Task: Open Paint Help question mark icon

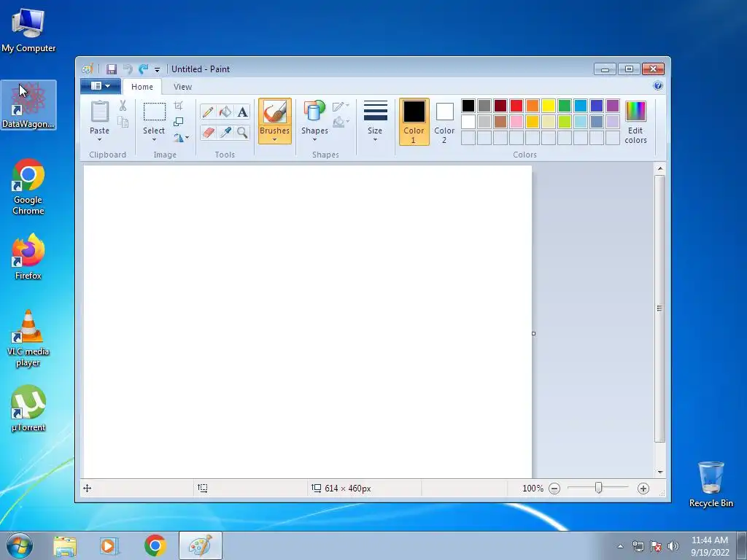Action: (658, 86)
